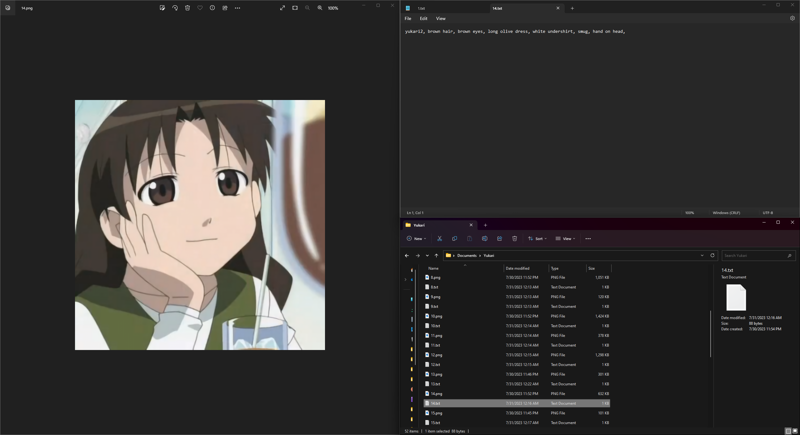This screenshot has width=800, height=435.
Task: Switch to details view icon in status bar
Action: coord(788,431)
